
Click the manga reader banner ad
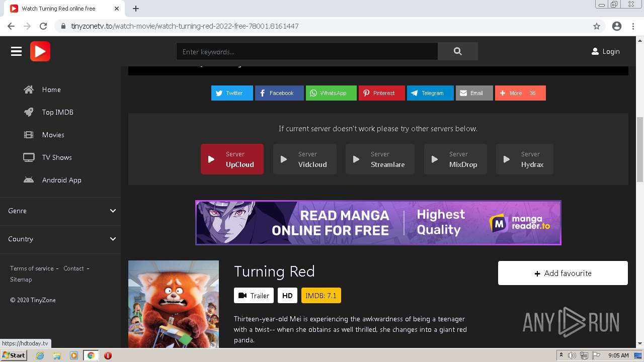coord(378,223)
